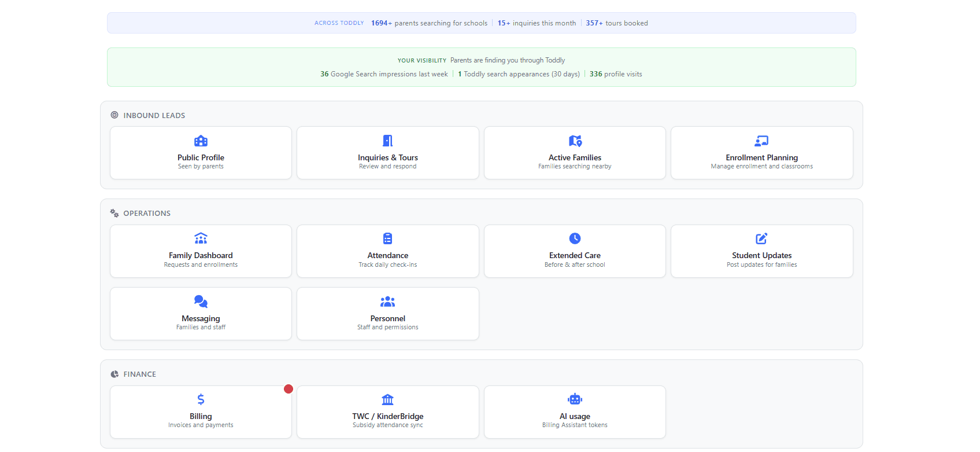The height and width of the screenshot is (452, 980).
Task: Click 'Billing Assistant tokens' subtitle
Action: pyautogui.click(x=575, y=425)
